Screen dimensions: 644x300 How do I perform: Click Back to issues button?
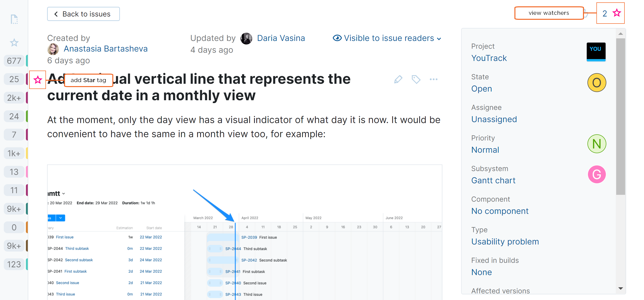point(83,14)
